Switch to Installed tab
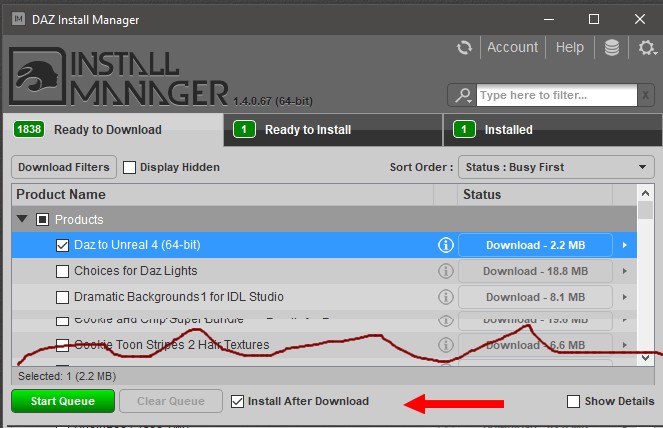The image size is (663, 428). 552,130
